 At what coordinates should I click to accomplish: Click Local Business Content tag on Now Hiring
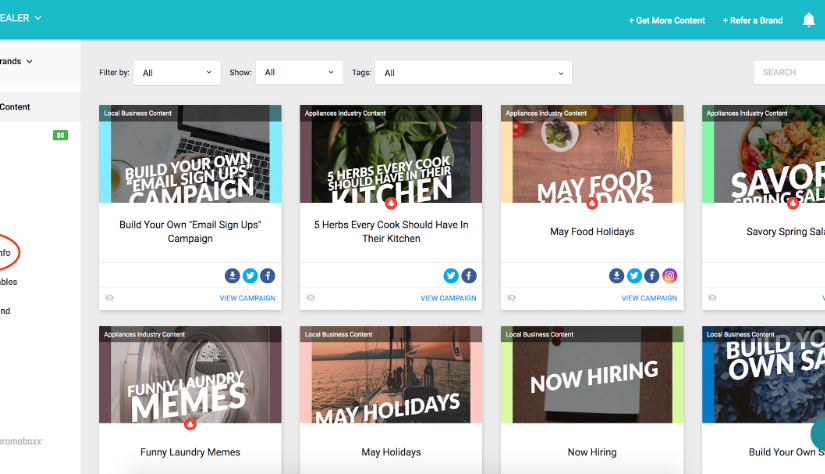point(539,335)
